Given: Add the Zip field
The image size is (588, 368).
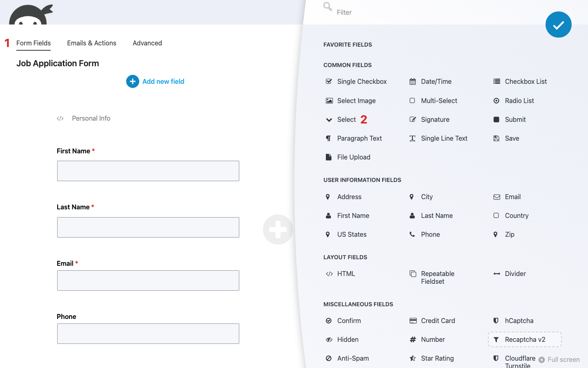Looking at the screenshot, I should click(x=503, y=234).
